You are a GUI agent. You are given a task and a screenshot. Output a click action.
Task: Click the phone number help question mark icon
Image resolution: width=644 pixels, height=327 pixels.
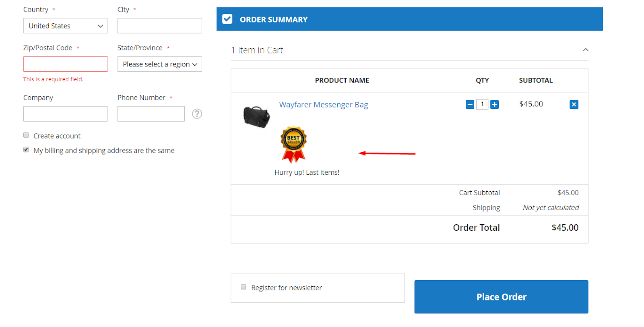click(197, 114)
